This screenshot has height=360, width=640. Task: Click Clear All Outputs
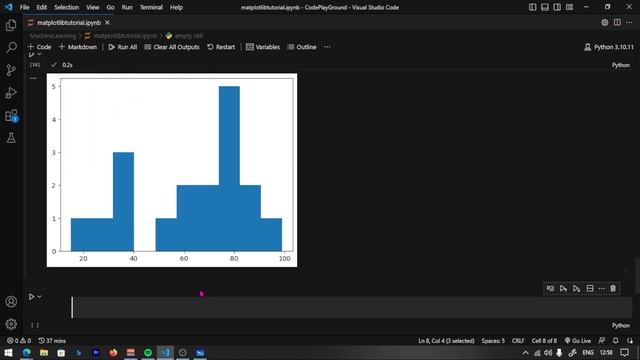172,47
